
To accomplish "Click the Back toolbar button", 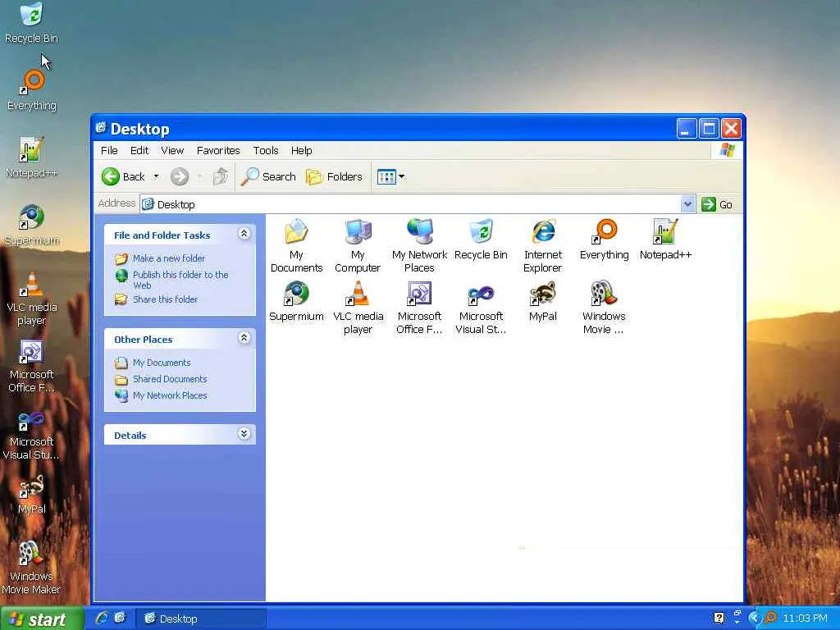I will [x=124, y=176].
